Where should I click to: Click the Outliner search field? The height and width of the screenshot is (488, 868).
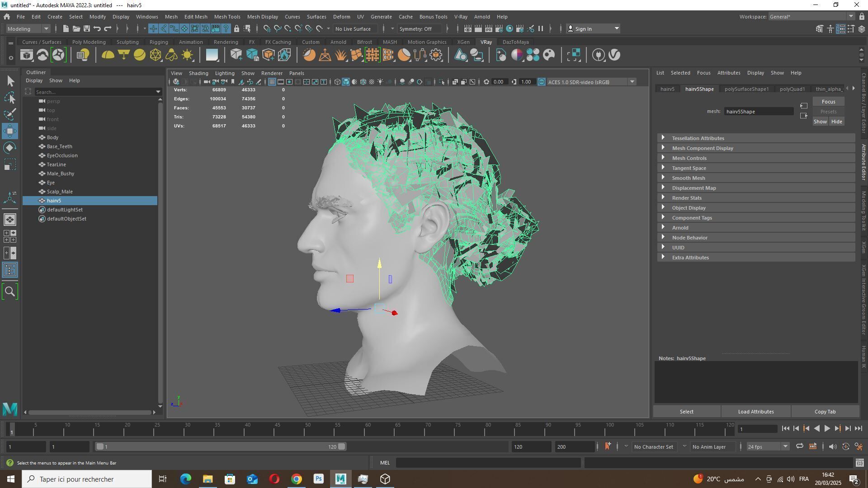click(95, 92)
